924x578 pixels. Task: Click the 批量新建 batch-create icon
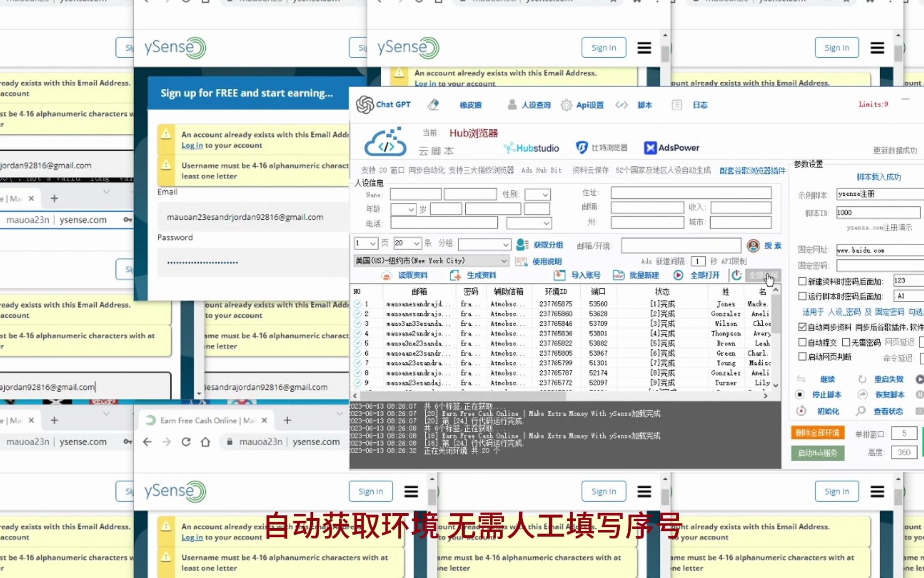coord(619,275)
